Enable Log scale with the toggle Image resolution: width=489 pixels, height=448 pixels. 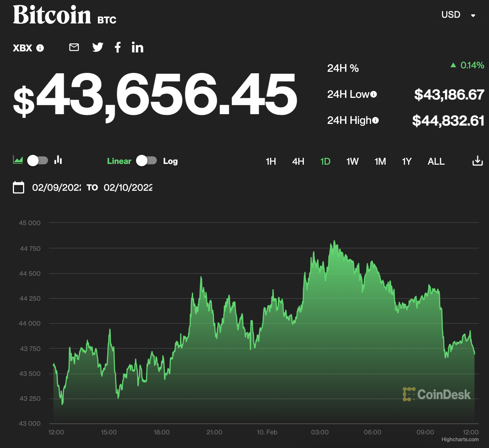(146, 161)
